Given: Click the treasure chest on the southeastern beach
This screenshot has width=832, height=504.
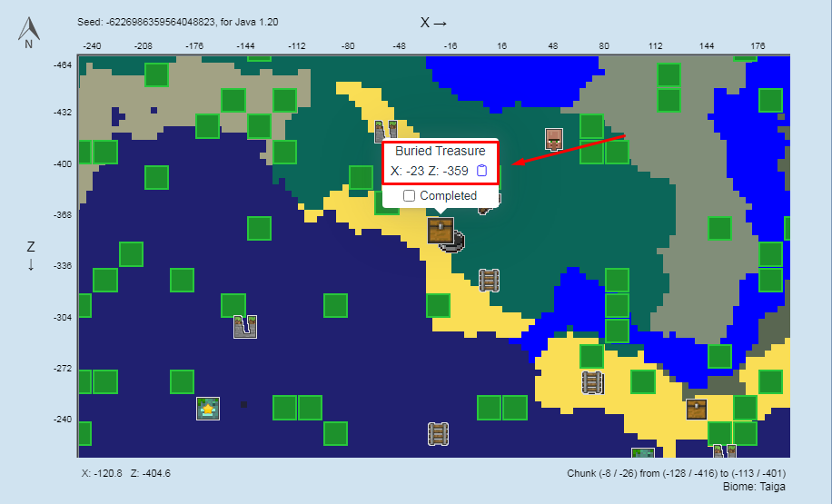Looking at the screenshot, I should click(x=696, y=410).
